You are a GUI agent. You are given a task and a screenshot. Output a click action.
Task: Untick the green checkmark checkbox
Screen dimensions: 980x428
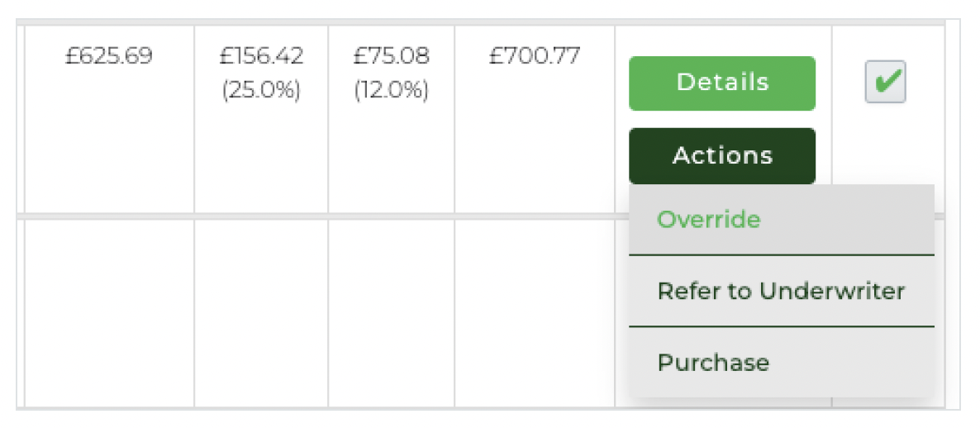(x=885, y=83)
